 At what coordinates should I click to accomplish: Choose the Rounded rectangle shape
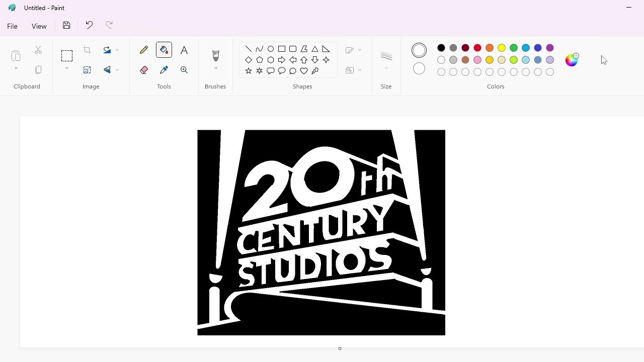pos(293,49)
